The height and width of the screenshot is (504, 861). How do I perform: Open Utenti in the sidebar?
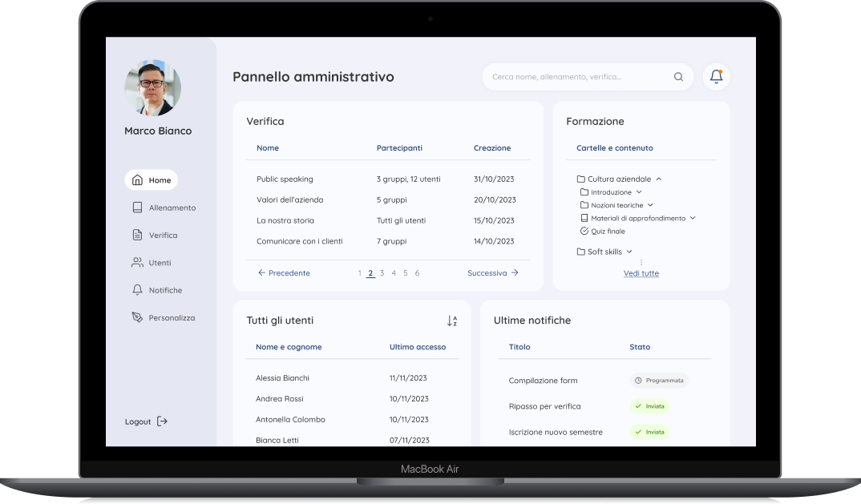(x=151, y=263)
